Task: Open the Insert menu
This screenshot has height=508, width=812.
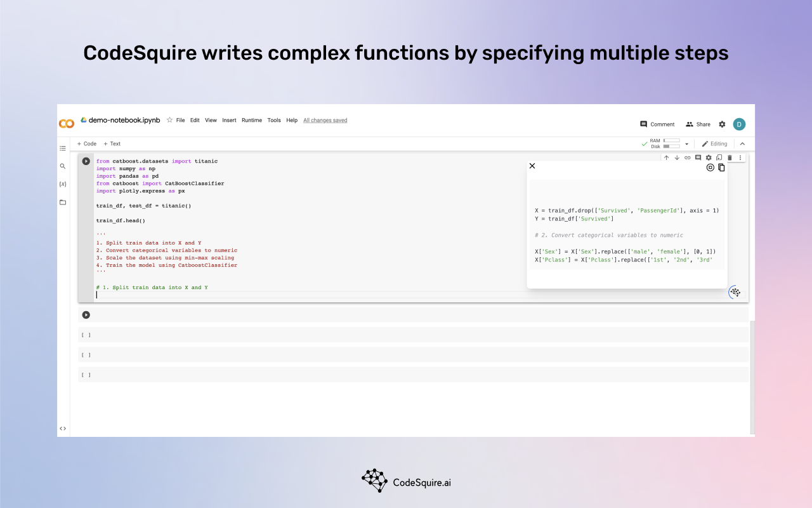Action: pyautogui.click(x=229, y=120)
